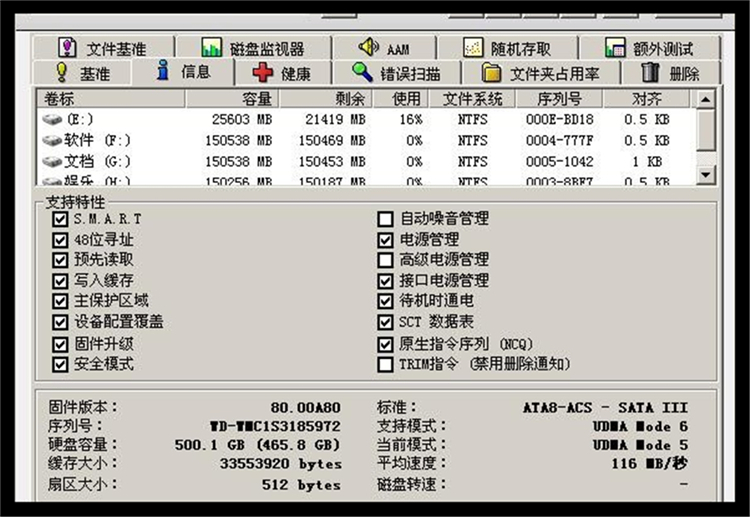Toggle the TRIM指令 checkbox
750x517 pixels.
(385, 364)
